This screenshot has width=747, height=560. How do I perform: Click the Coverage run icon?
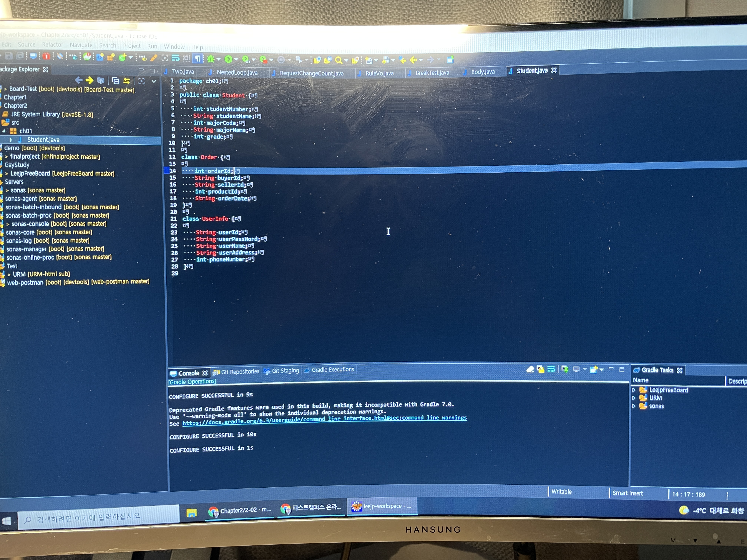[246, 60]
